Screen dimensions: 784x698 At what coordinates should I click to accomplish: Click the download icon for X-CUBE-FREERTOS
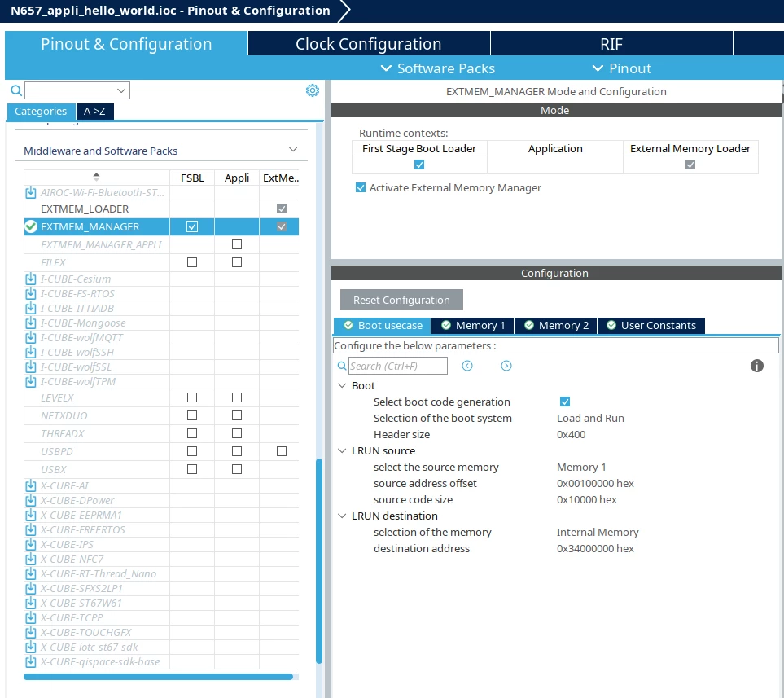31,529
